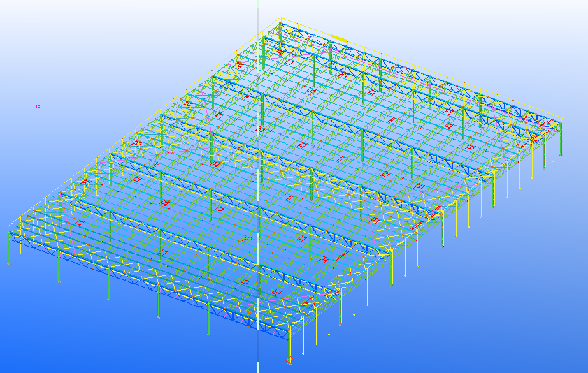The width and height of the screenshot is (588, 373).
Task: Click the base of the front corner column
Action: [x=289, y=362]
